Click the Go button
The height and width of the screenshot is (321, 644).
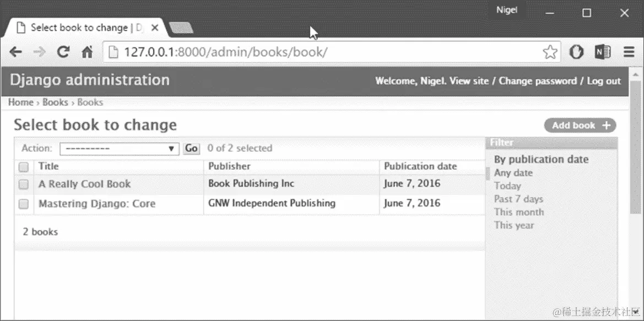point(191,148)
